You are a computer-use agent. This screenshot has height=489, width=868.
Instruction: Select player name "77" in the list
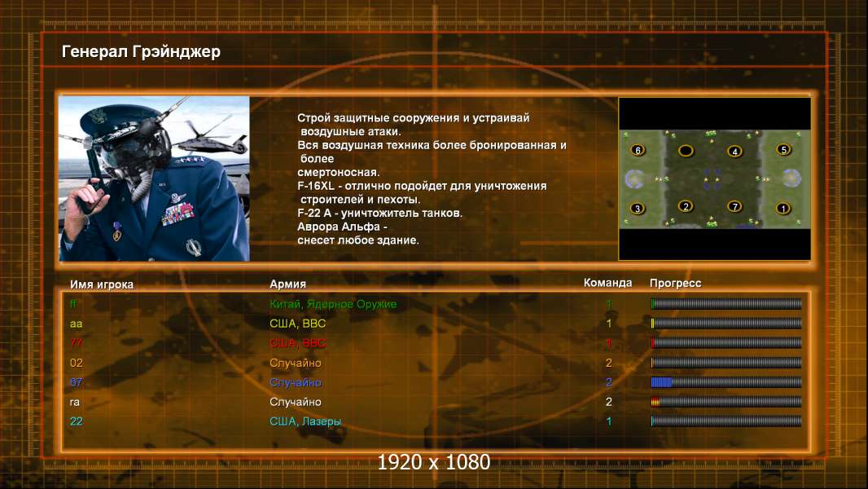tap(77, 343)
